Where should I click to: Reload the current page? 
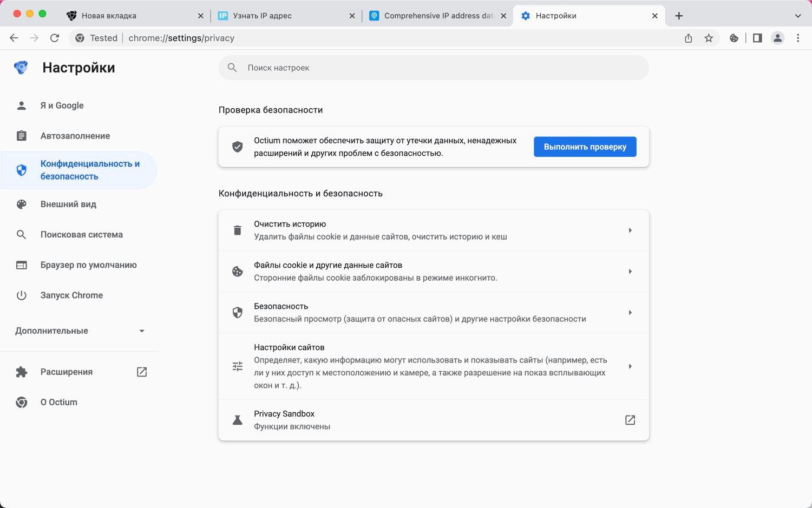pos(55,38)
